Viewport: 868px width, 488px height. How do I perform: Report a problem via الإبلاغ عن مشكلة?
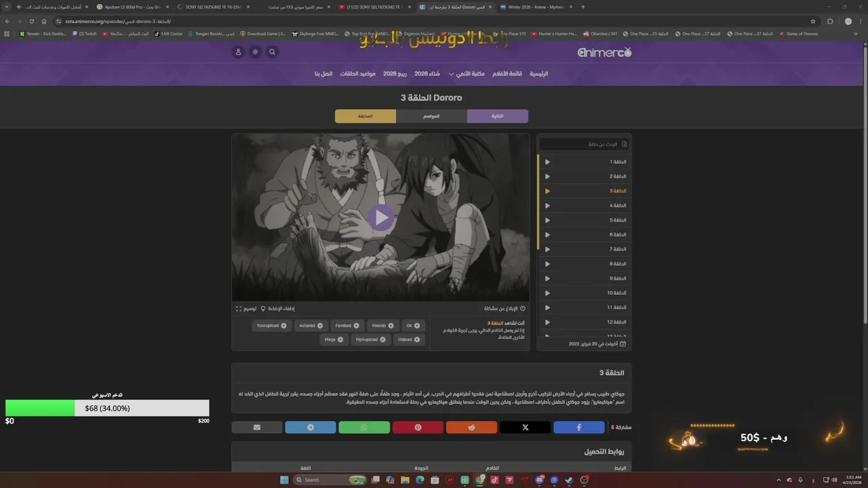coord(505,308)
